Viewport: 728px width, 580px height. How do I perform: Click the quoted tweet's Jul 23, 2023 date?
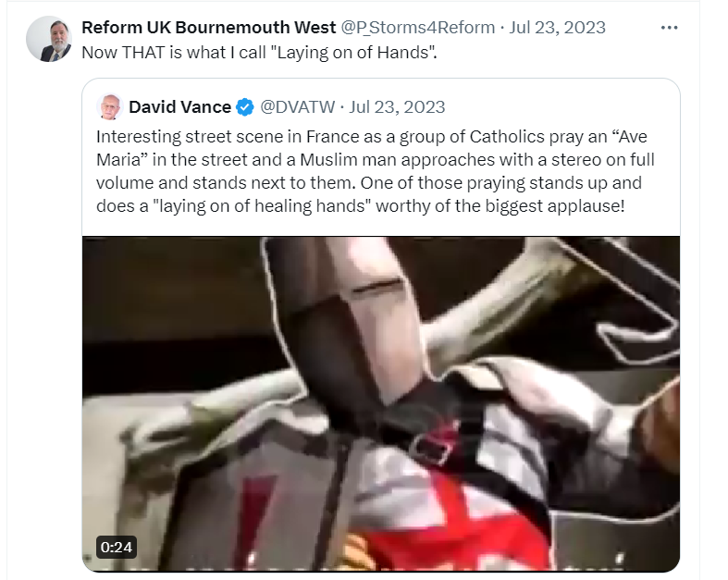pyautogui.click(x=397, y=107)
